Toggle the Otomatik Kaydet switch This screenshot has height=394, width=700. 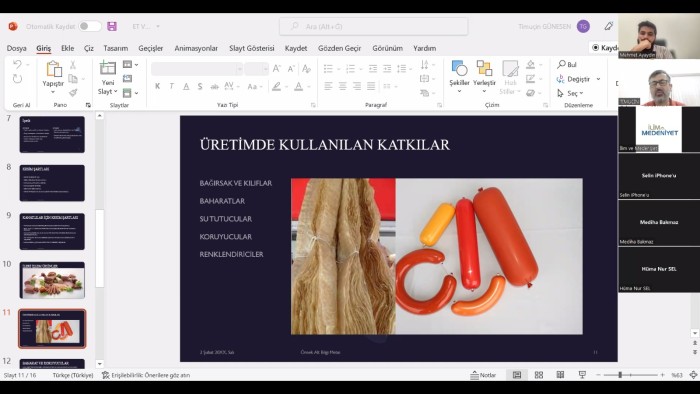(90, 26)
